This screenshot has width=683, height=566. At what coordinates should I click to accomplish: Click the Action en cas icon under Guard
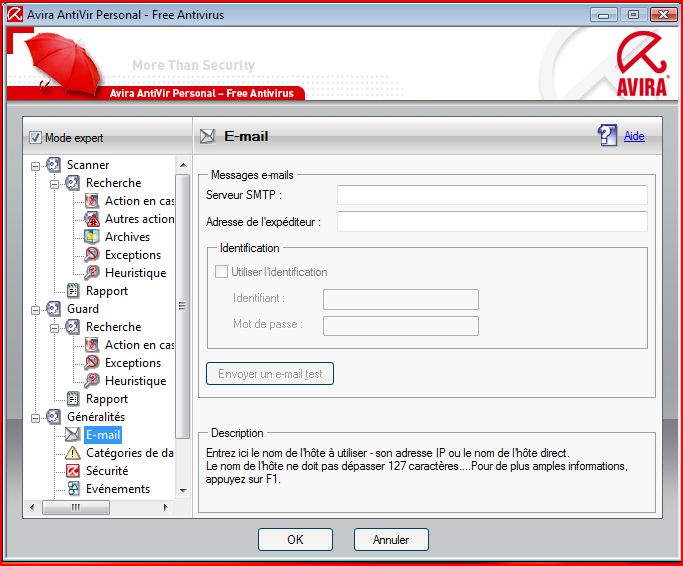[91, 345]
